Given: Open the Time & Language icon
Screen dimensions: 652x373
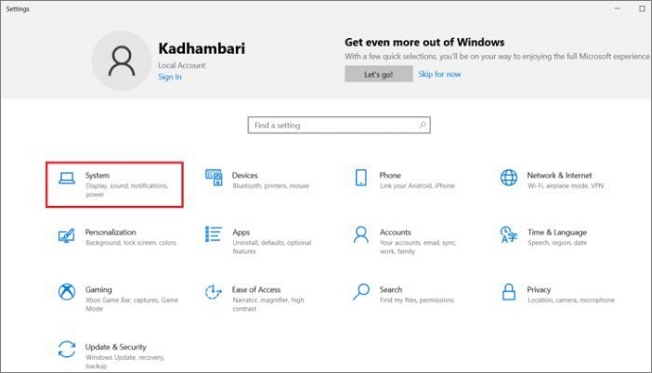Looking at the screenshot, I should pos(509,235).
